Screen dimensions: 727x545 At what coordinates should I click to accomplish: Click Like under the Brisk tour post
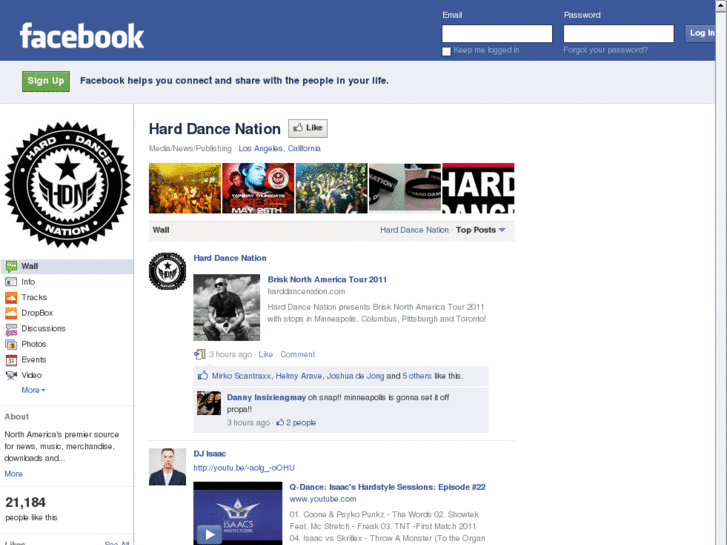tap(266, 354)
